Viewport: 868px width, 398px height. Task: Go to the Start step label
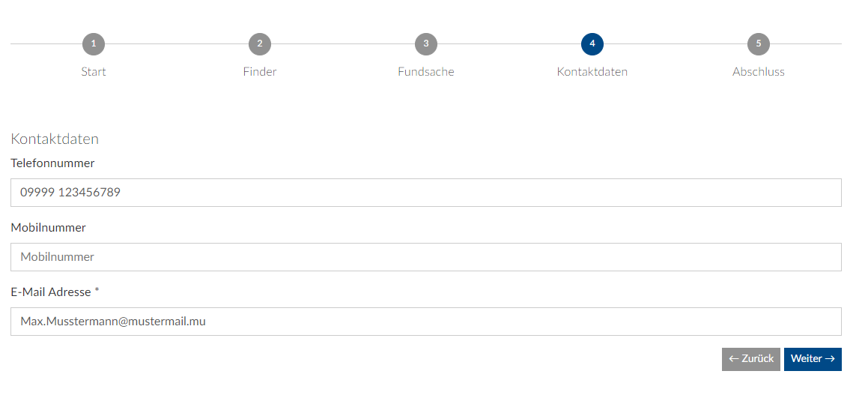click(x=94, y=72)
